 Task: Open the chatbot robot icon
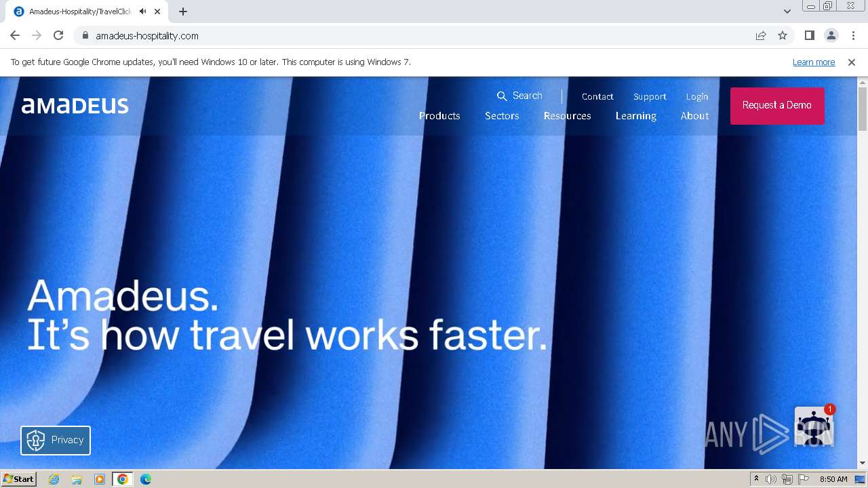pos(813,426)
